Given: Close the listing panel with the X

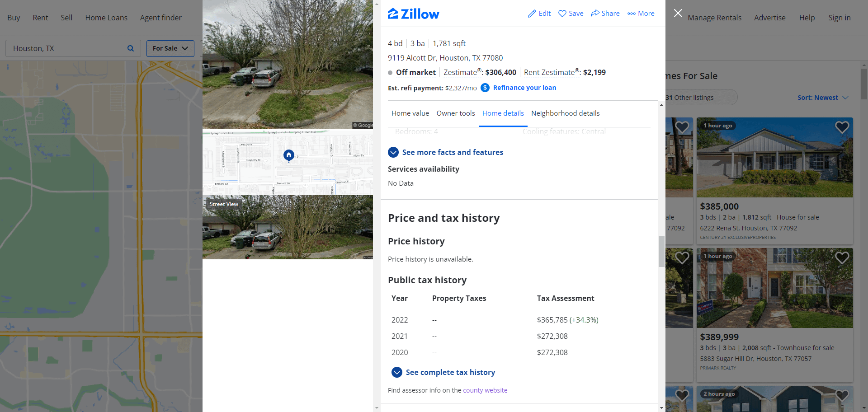Looking at the screenshot, I should [x=678, y=13].
